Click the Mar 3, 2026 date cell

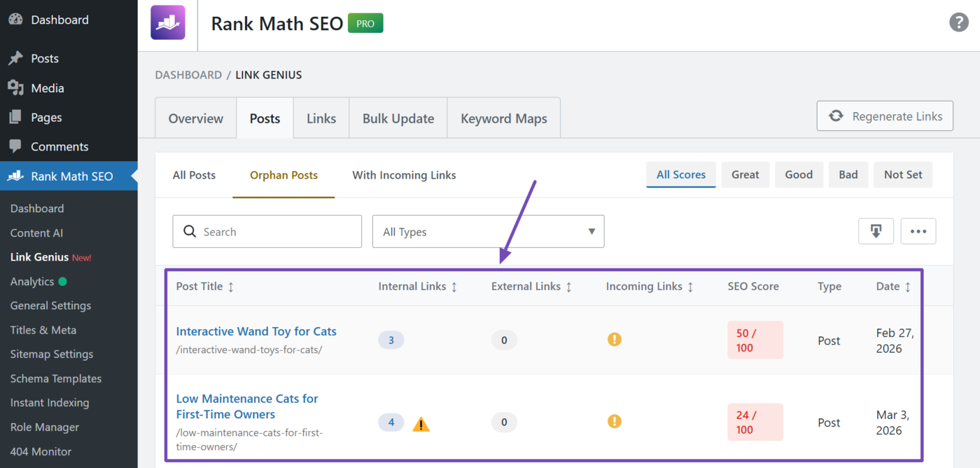pyautogui.click(x=892, y=422)
